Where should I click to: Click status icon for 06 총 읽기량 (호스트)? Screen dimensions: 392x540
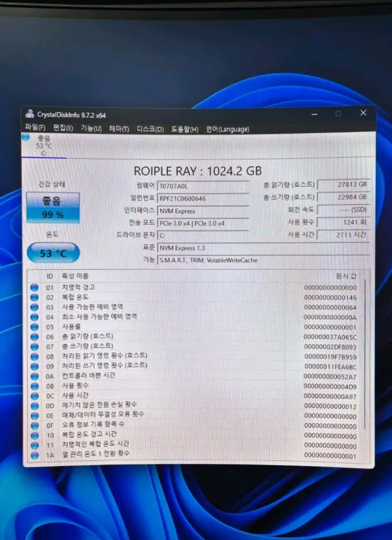coord(34,337)
